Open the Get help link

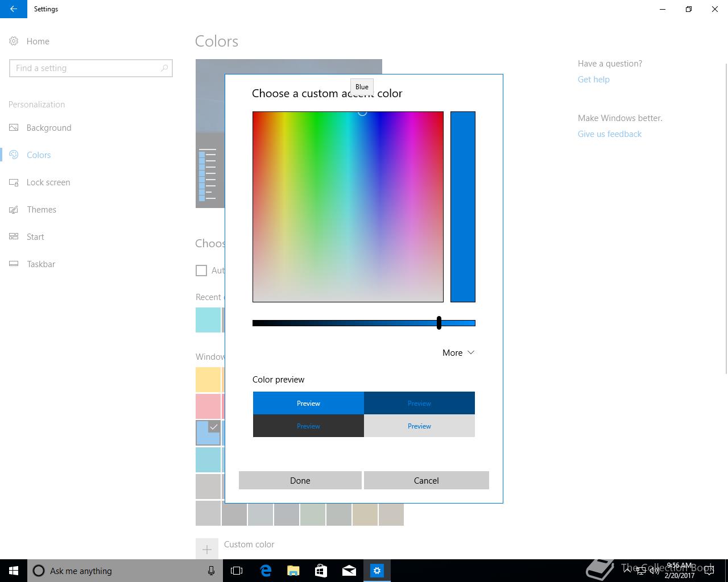[x=594, y=80]
